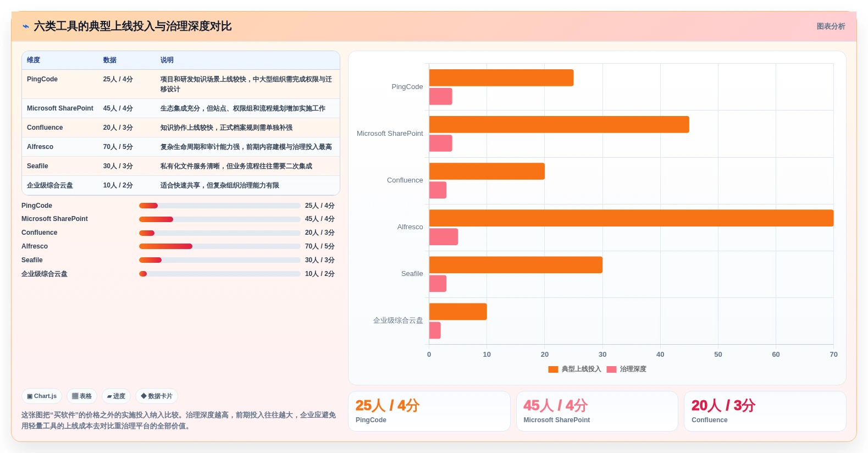Click the pink Alfresco 治理深度 chart bar

click(444, 237)
